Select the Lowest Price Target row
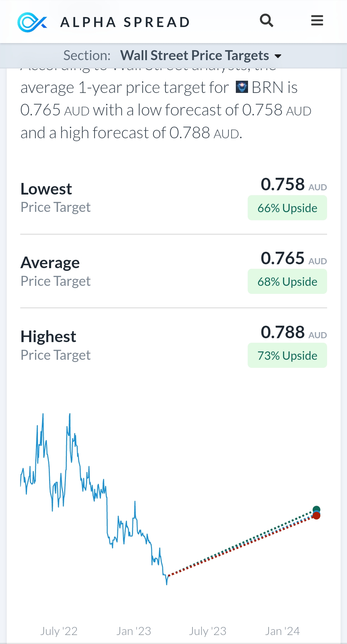Screen dimensions: 347x644 (173, 198)
